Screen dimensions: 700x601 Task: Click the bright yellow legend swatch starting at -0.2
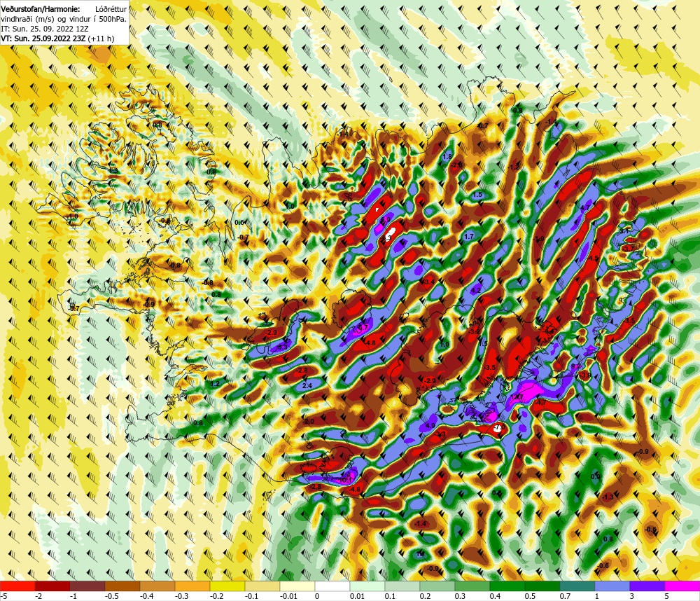227,586
